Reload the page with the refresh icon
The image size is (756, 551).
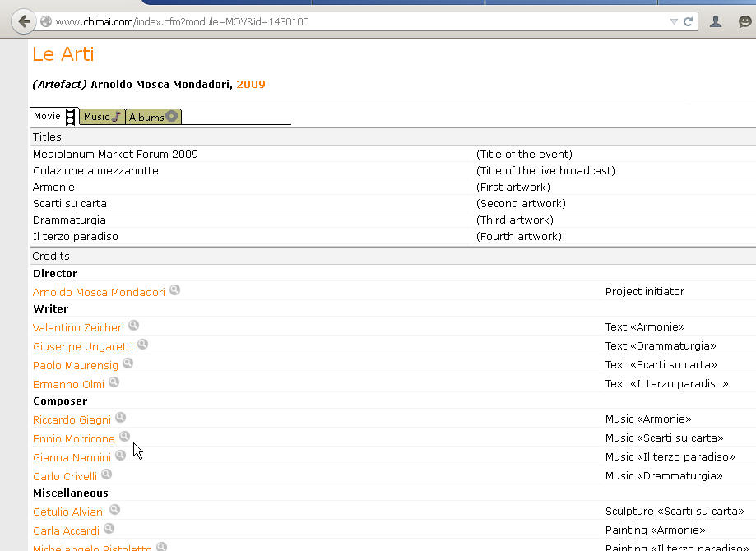click(689, 21)
